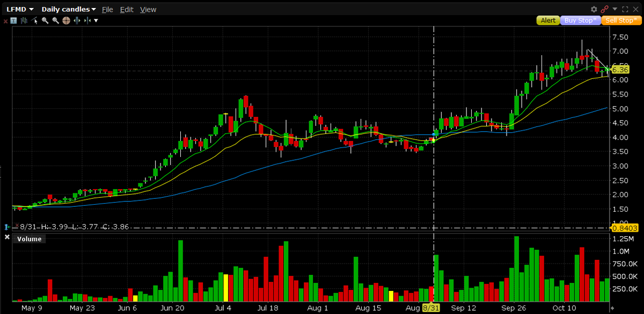
Task: Click the 0.8403 yellow axis label
Action: pyautogui.click(x=624, y=228)
